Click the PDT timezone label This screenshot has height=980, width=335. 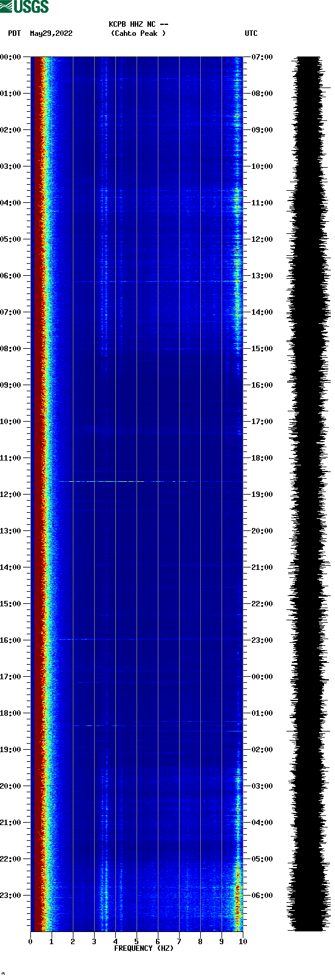14,33
